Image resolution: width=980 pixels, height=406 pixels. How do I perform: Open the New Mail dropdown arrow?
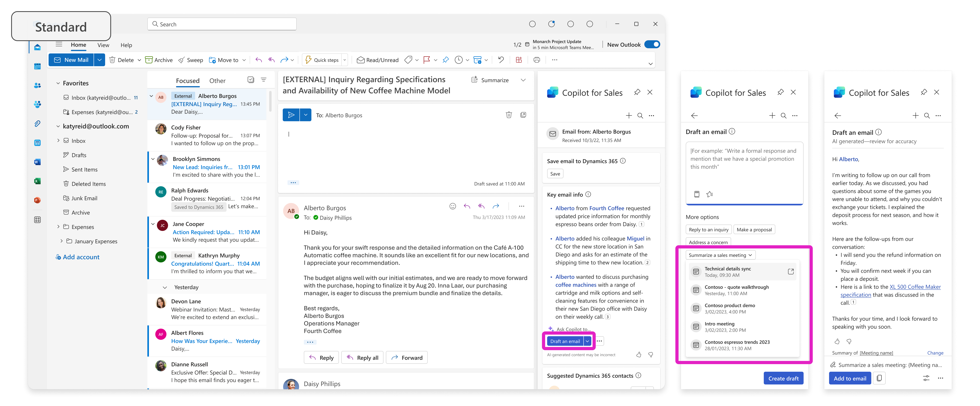tap(99, 60)
